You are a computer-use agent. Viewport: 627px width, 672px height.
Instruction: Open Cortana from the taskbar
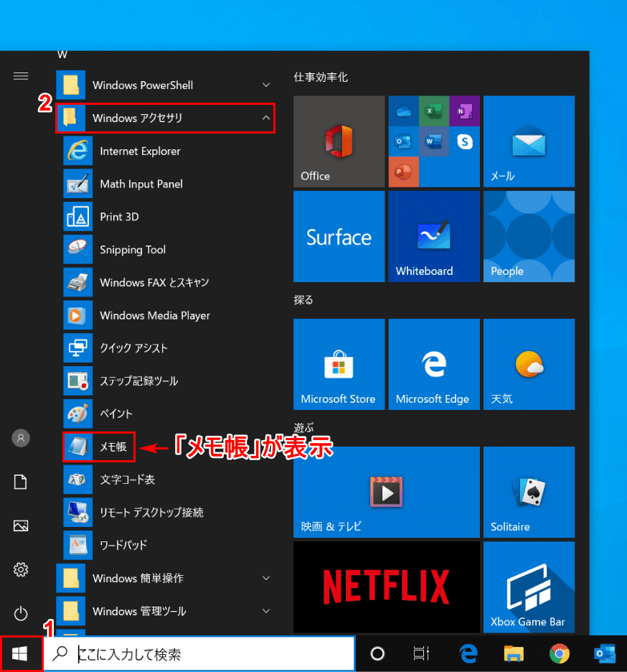click(x=377, y=653)
